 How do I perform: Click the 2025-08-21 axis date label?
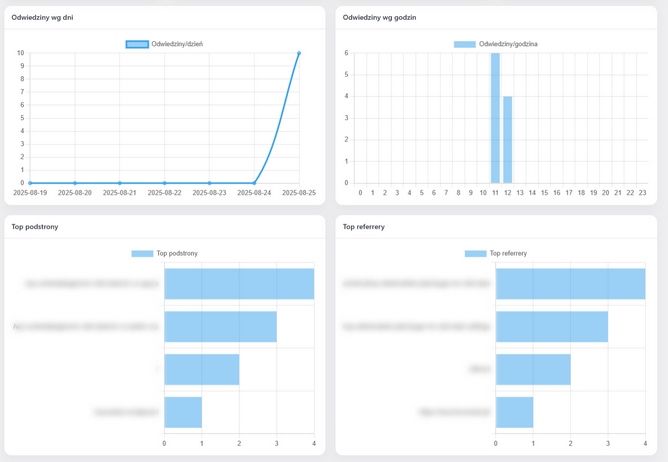click(120, 193)
